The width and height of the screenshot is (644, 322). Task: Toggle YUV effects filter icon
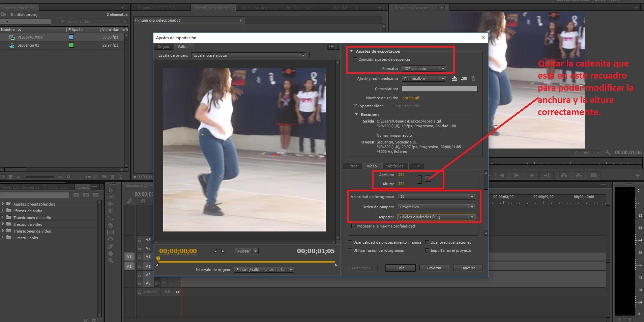tap(96, 195)
